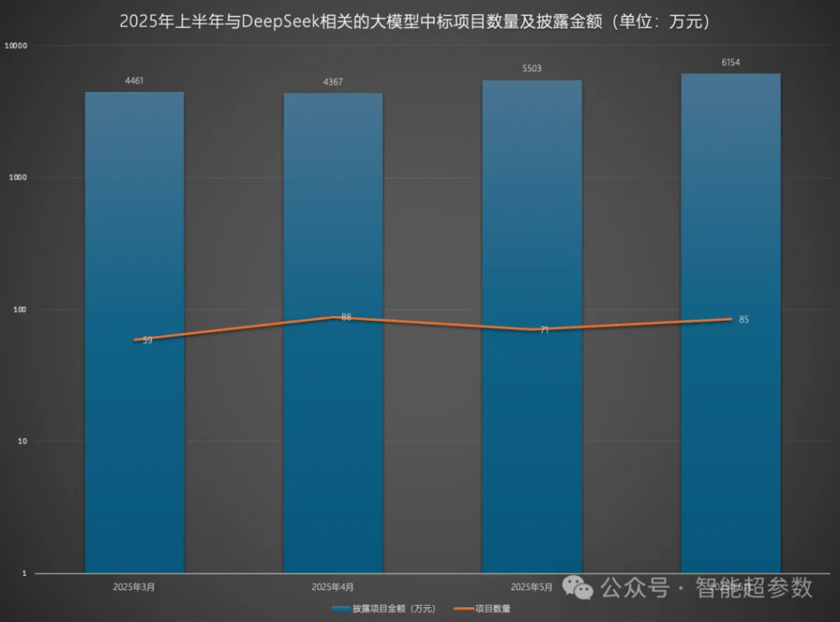Click the 10 y-axis tick label

pyautogui.click(x=22, y=441)
